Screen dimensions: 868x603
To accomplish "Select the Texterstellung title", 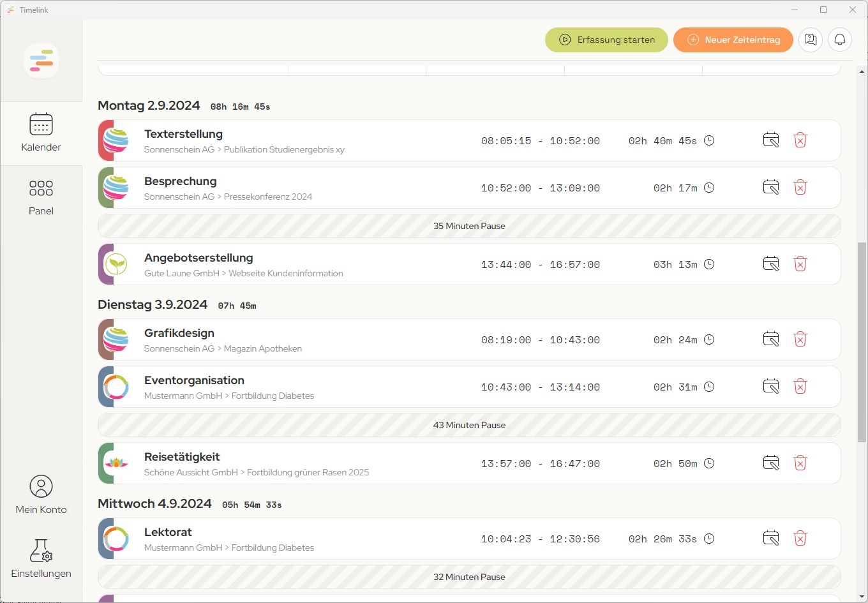I will pyautogui.click(x=183, y=134).
